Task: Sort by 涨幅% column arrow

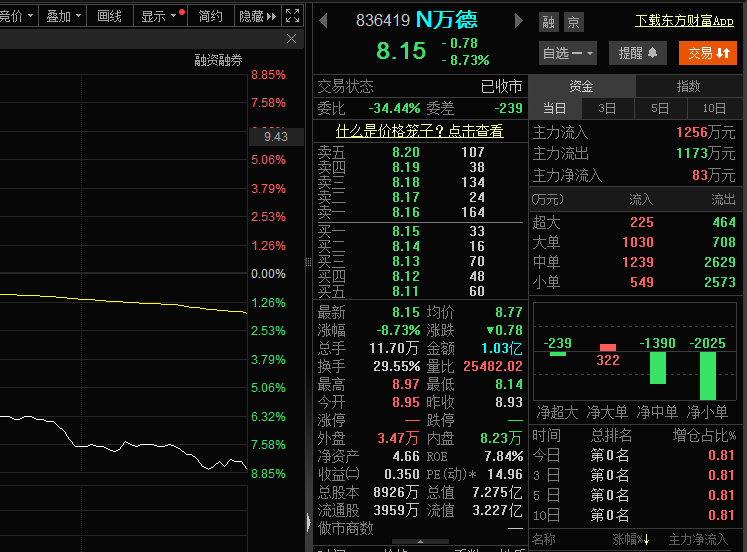Action: (646, 540)
